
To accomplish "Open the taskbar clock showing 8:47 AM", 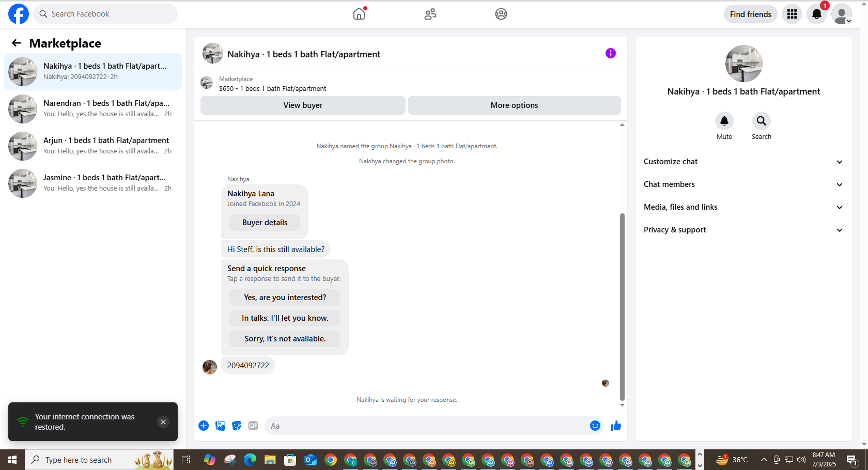I will click(824, 460).
